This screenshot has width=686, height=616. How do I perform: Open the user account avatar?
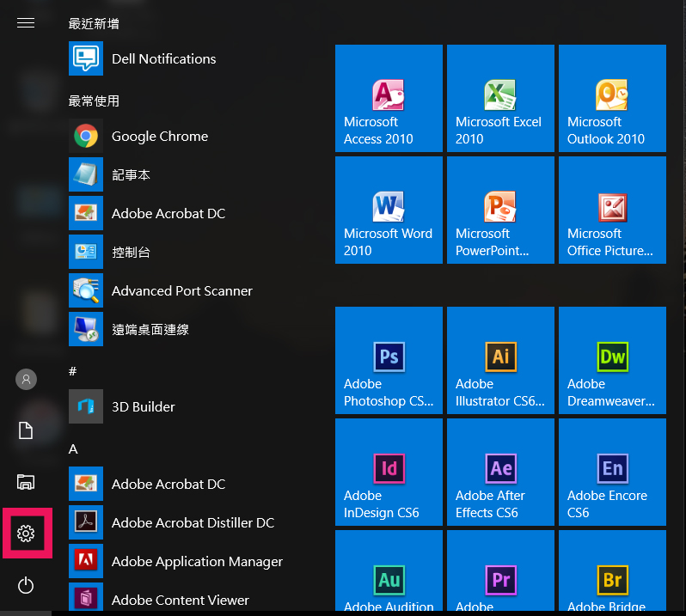coord(27,379)
